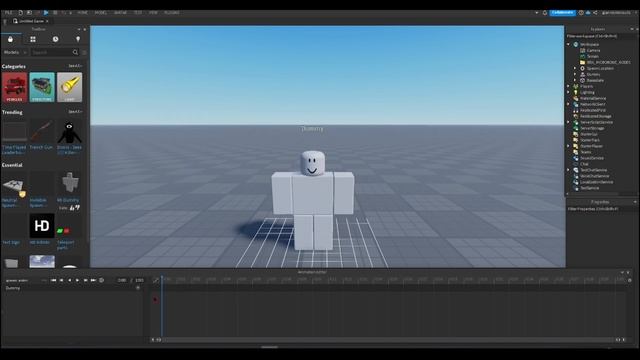Expand the SpawnLocation node
640x360 pixels.
tap(575, 69)
